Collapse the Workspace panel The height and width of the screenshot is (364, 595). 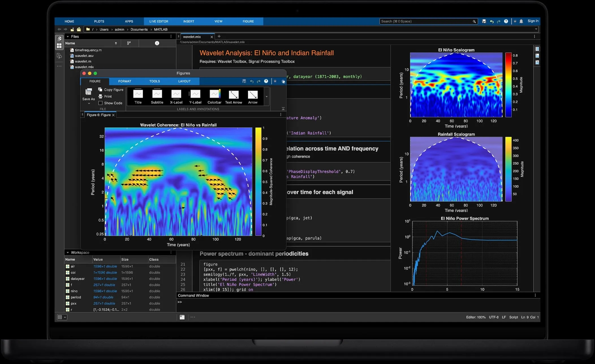tap(68, 252)
